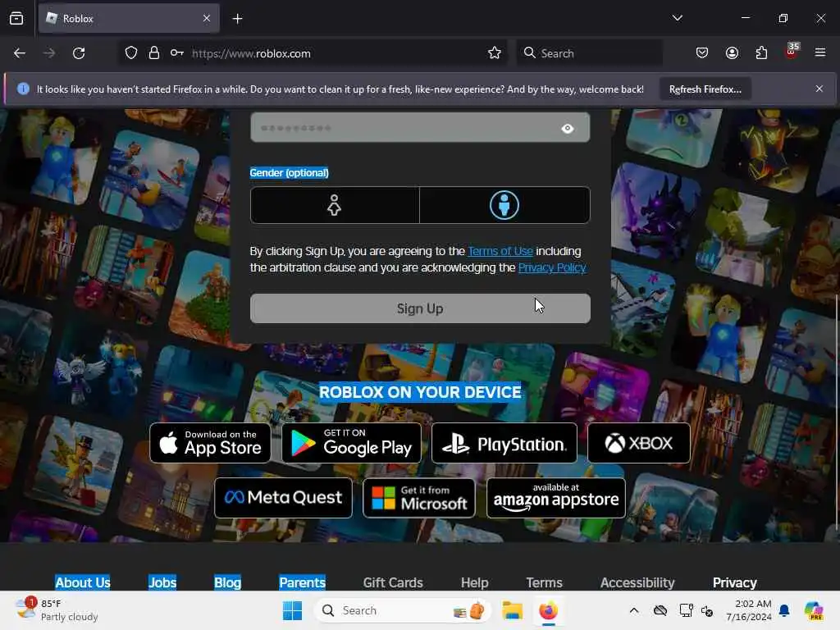Click Refresh Firefox button

705,89
